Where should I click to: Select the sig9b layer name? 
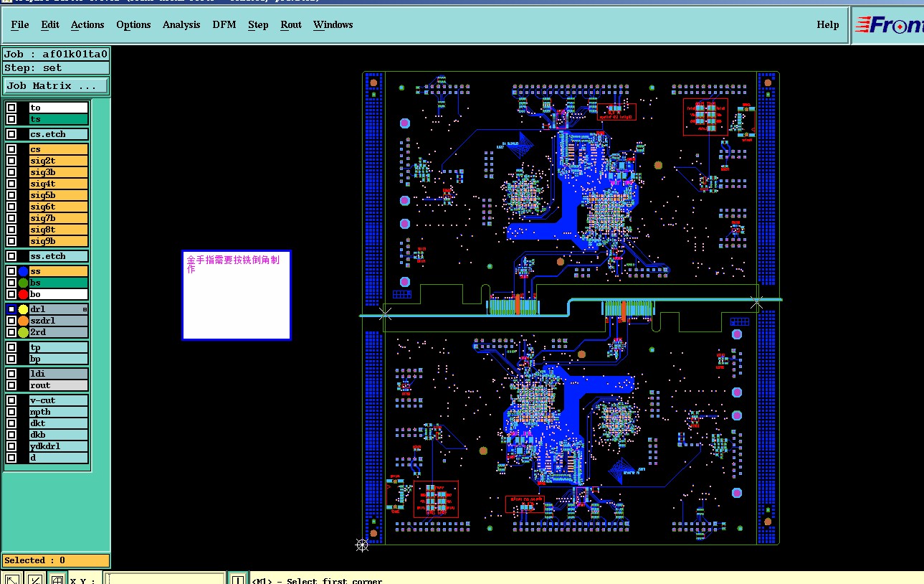click(58, 241)
